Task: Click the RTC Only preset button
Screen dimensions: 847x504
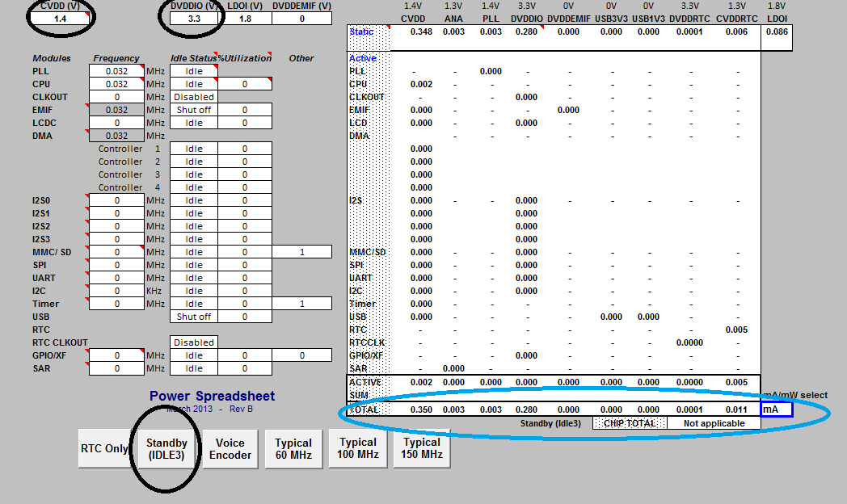Action: [x=105, y=448]
